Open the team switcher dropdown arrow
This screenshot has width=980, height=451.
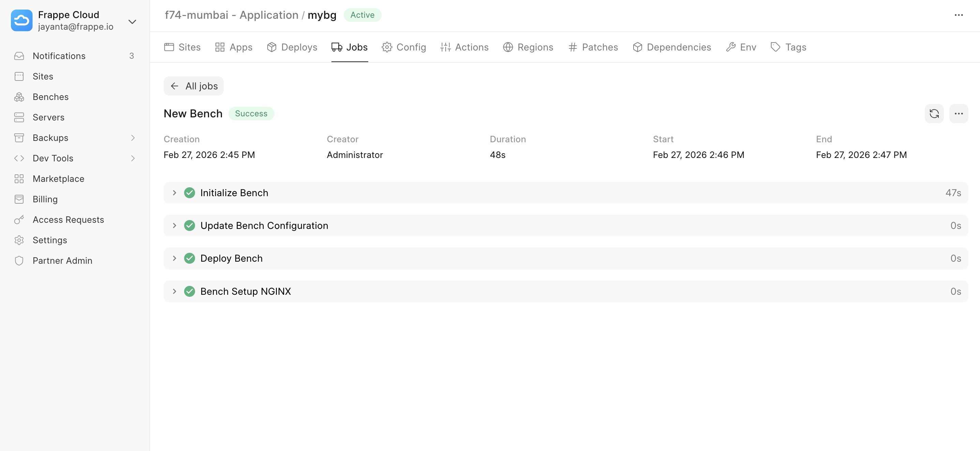click(x=132, y=22)
